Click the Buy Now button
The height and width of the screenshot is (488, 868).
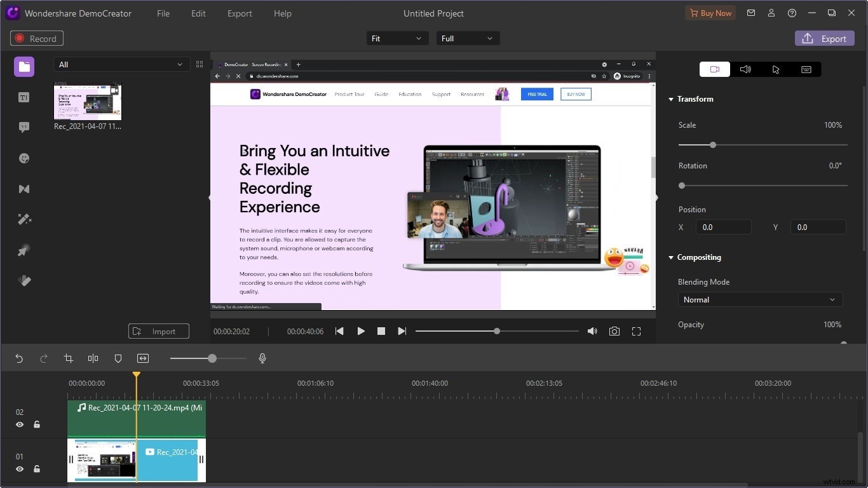(710, 13)
